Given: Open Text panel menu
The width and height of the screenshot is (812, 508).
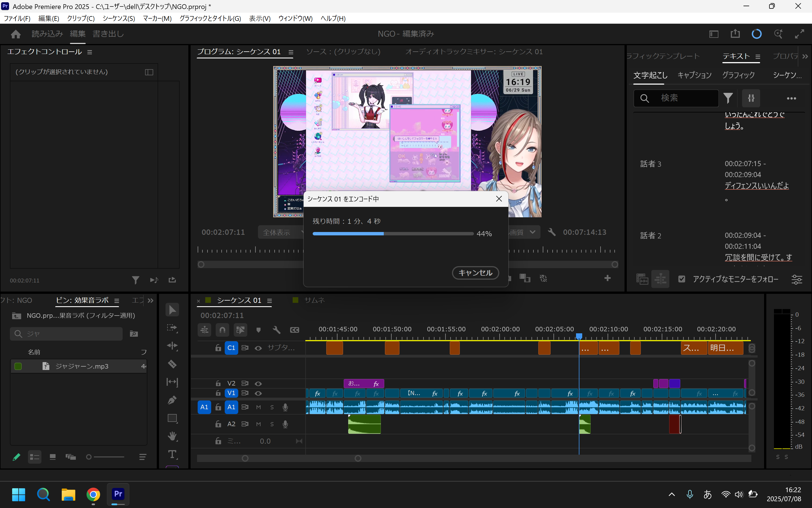Looking at the screenshot, I should (x=758, y=57).
